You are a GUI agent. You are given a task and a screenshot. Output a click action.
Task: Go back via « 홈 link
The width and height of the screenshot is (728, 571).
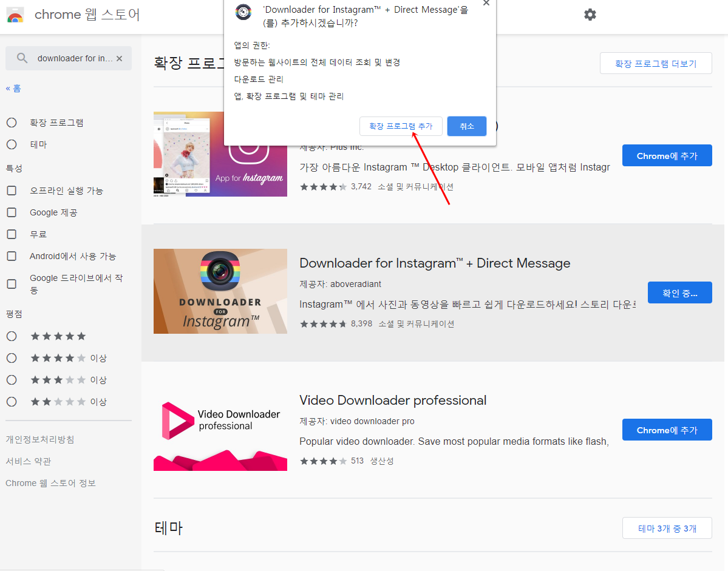[13, 89]
